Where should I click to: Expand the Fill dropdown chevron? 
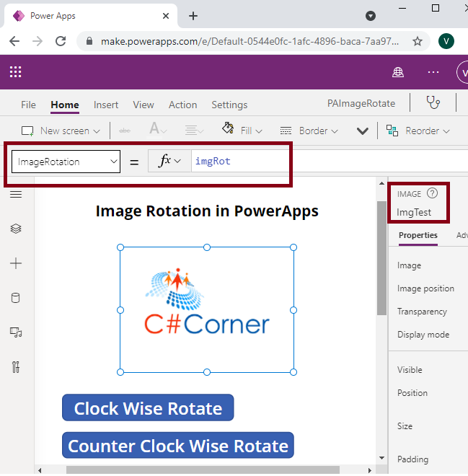point(259,131)
